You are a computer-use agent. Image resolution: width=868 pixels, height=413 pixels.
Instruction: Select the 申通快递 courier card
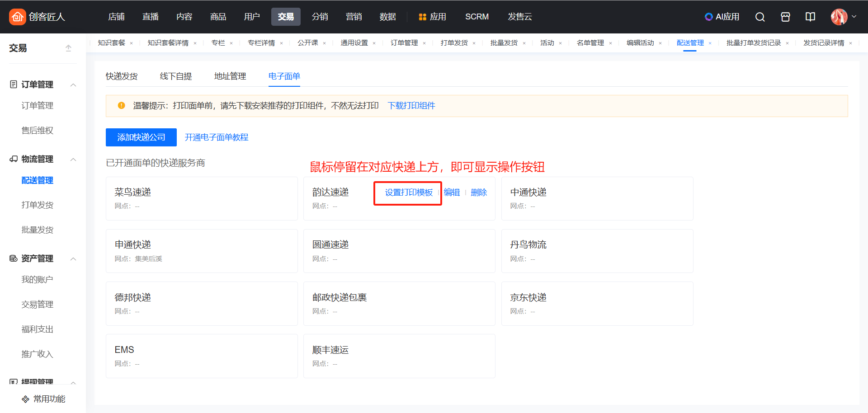pos(202,251)
